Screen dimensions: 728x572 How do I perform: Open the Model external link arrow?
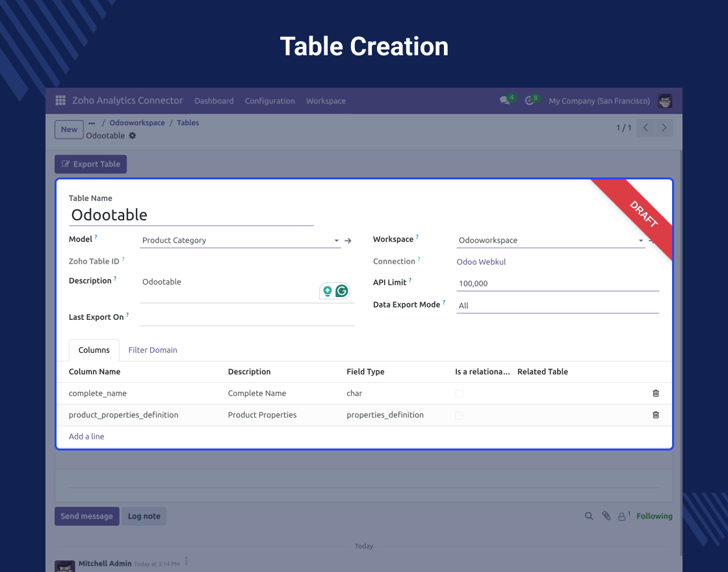tap(348, 240)
